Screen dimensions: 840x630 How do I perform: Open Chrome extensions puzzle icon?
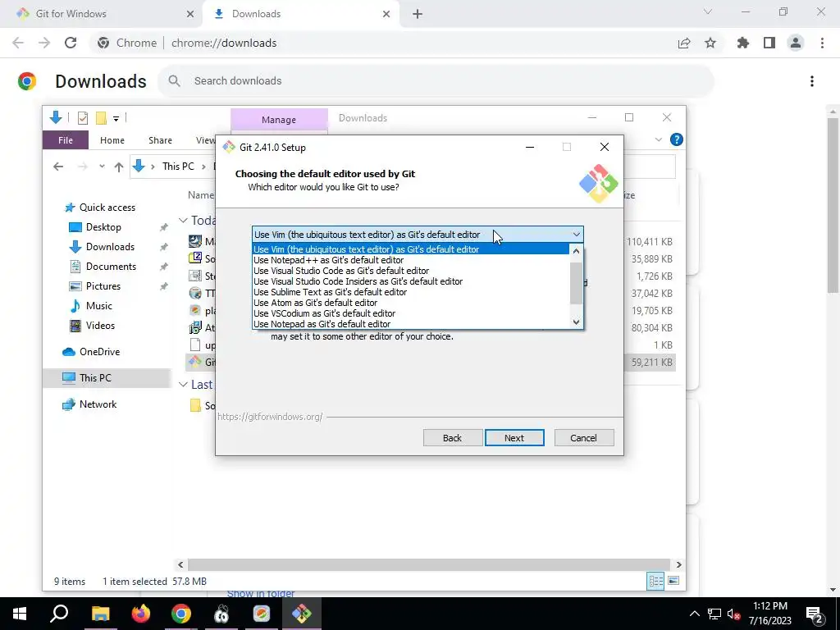pos(743,43)
